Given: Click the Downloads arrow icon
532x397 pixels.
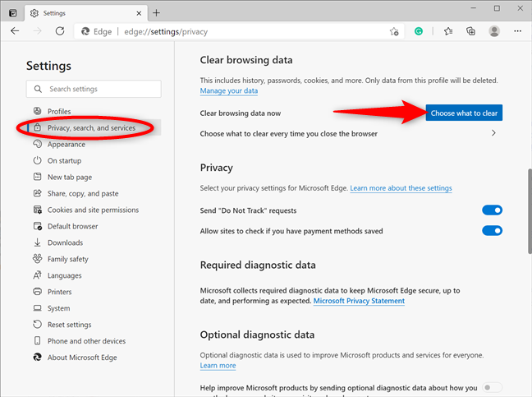Looking at the screenshot, I should click(x=37, y=242).
